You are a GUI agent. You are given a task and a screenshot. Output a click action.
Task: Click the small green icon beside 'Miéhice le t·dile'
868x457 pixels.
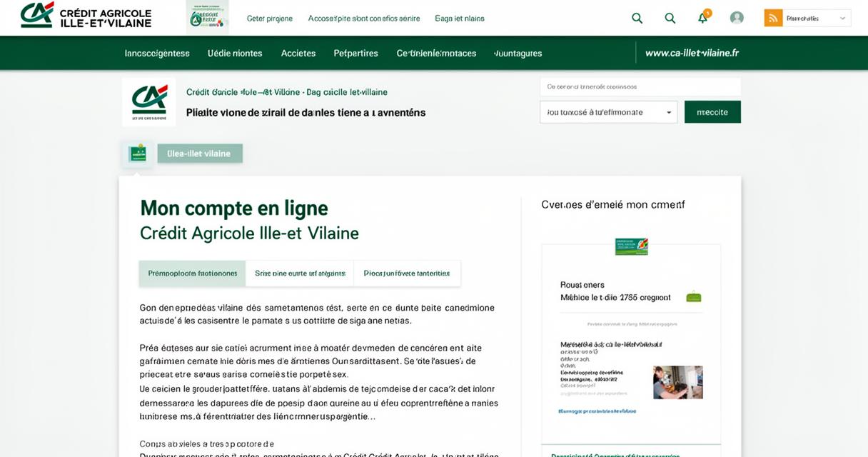pyautogui.click(x=693, y=296)
